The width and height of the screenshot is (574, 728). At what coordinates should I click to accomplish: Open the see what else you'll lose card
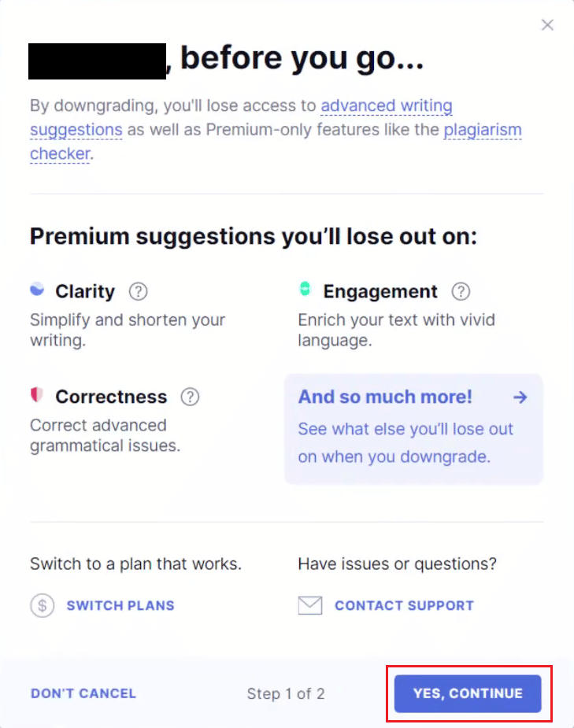point(413,429)
